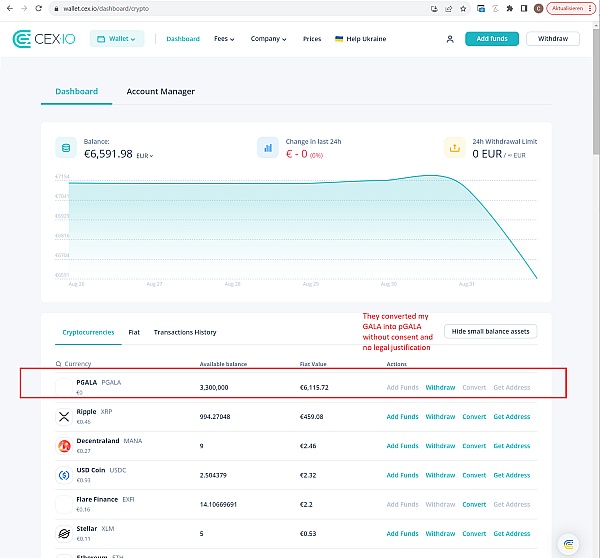Image resolution: width=600 pixels, height=558 pixels.
Task: Click the browser profile avatar
Action: 538,8
